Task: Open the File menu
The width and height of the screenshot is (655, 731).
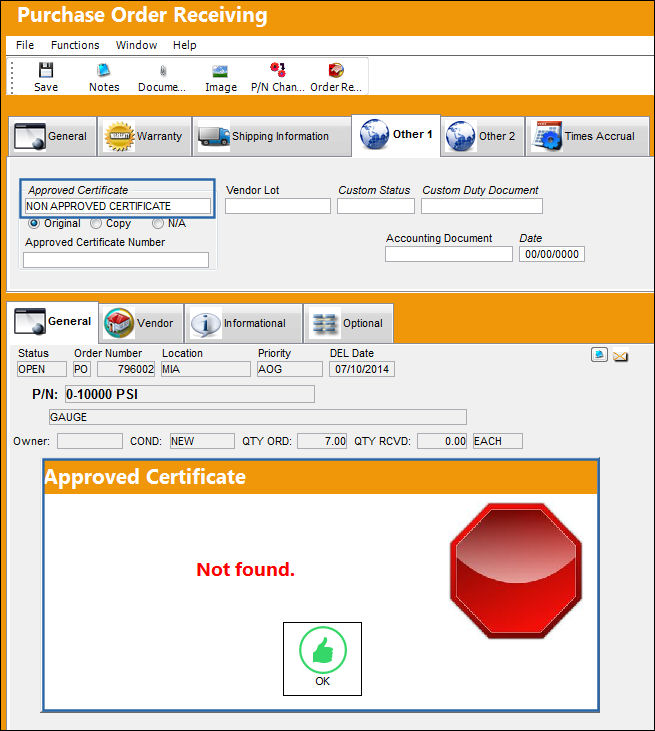Action: click(x=25, y=45)
